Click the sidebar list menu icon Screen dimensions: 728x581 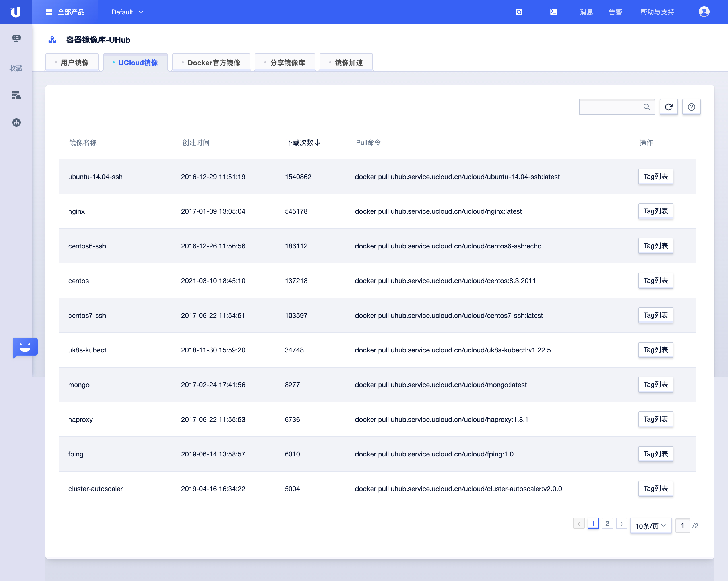[16, 38]
